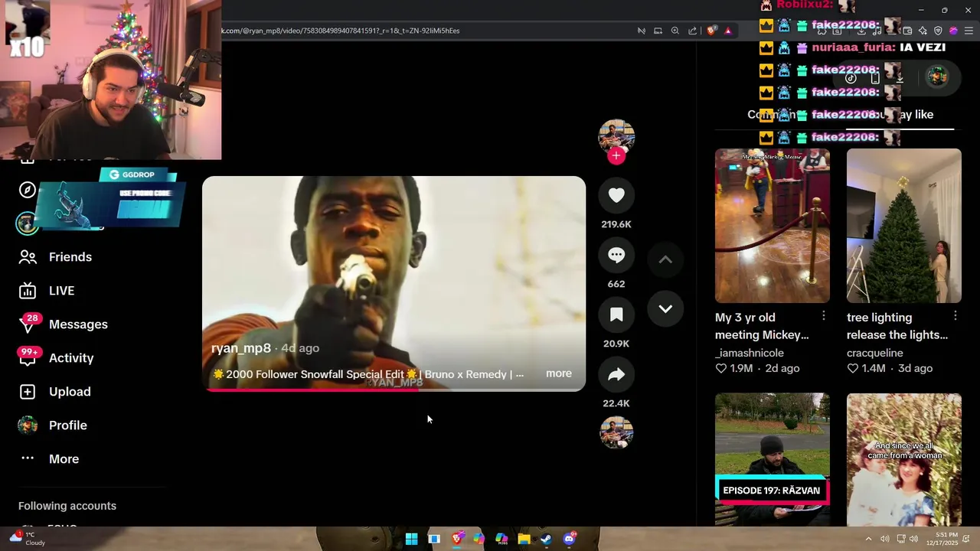Open 'And since we all came from a woman' thumbnail
Image resolution: width=980 pixels, height=551 pixels.
(904, 459)
